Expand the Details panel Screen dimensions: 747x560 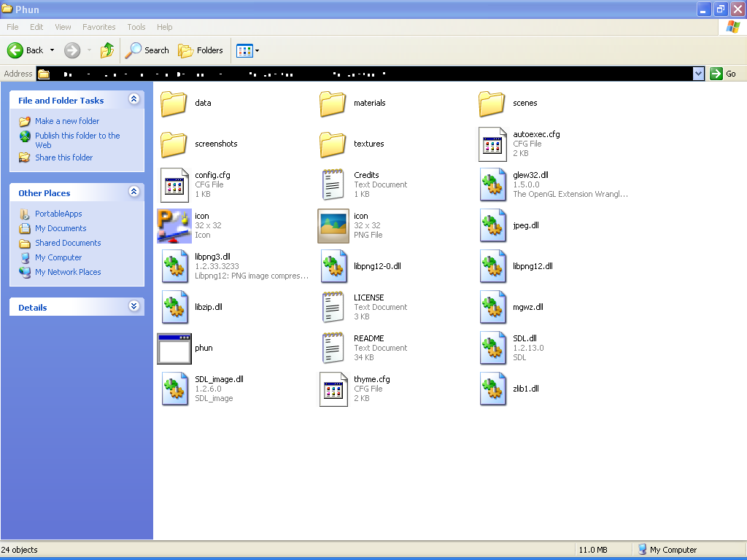pyautogui.click(x=133, y=307)
